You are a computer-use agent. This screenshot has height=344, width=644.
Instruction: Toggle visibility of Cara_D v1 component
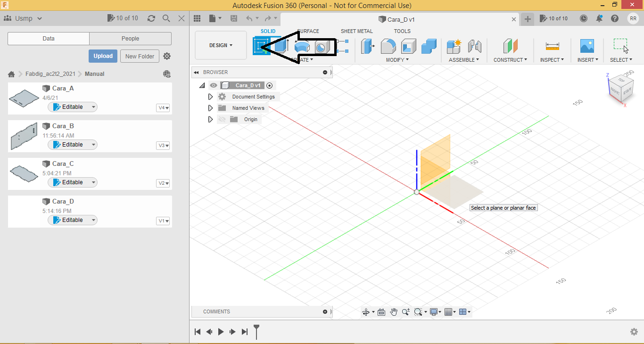point(214,85)
